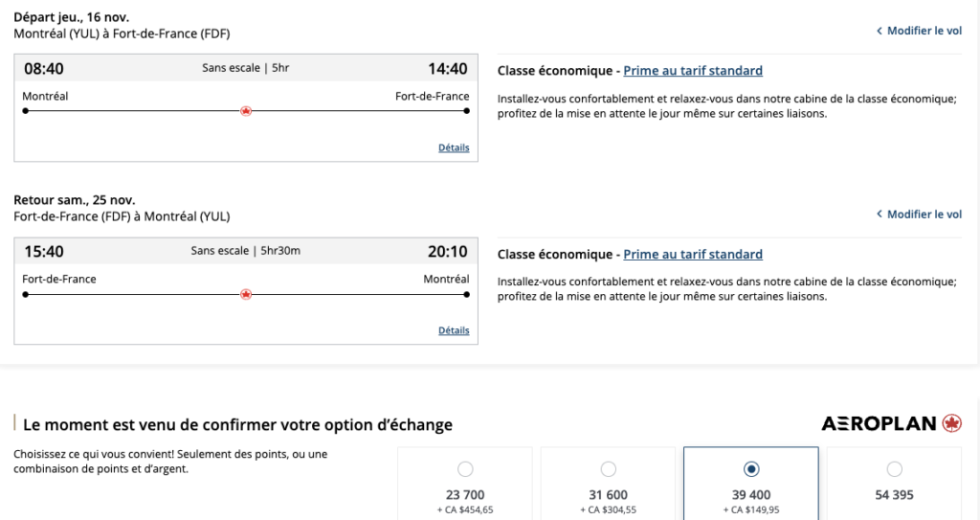Click the Retour sam., 25 nov. heading
980x520 pixels.
coord(75,200)
